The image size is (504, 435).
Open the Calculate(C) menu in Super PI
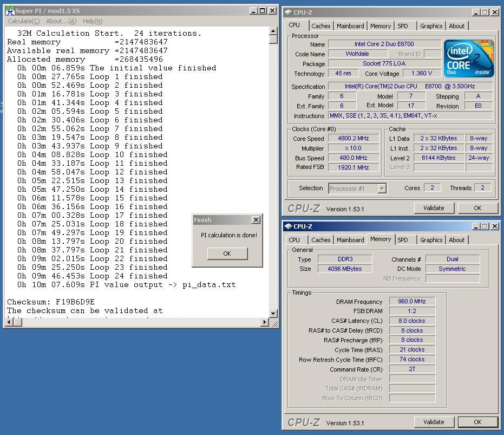click(x=23, y=21)
